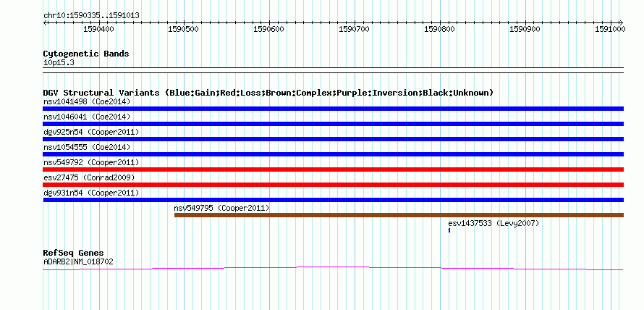This screenshot has width=644, height=310.
Task: Click the dgv925n54 (Cooper2011) label
Action: point(91,132)
